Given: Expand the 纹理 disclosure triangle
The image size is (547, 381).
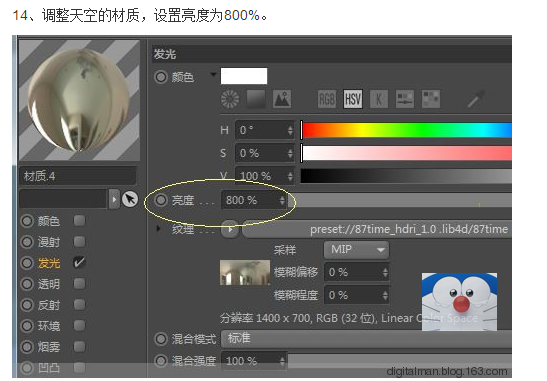Looking at the screenshot, I should [x=158, y=229].
